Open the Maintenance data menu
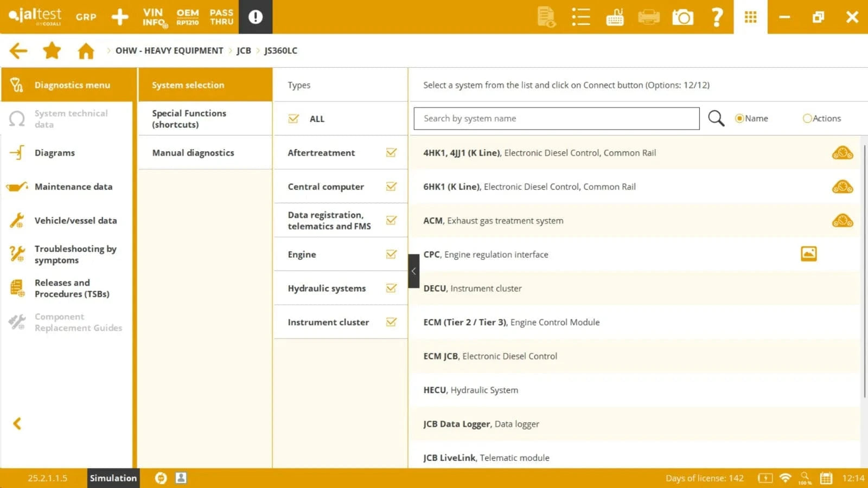Image resolution: width=868 pixels, height=488 pixels. (x=73, y=187)
